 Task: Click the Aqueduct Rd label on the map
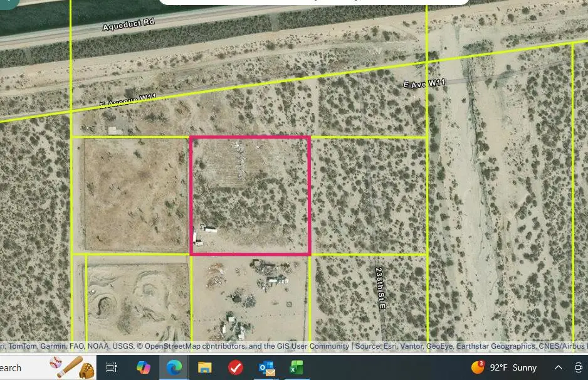click(x=129, y=21)
